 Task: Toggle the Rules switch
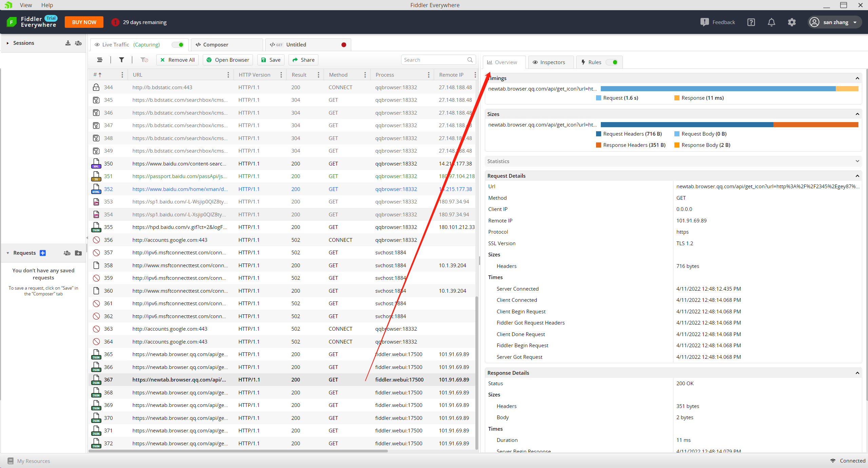point(612,62)
